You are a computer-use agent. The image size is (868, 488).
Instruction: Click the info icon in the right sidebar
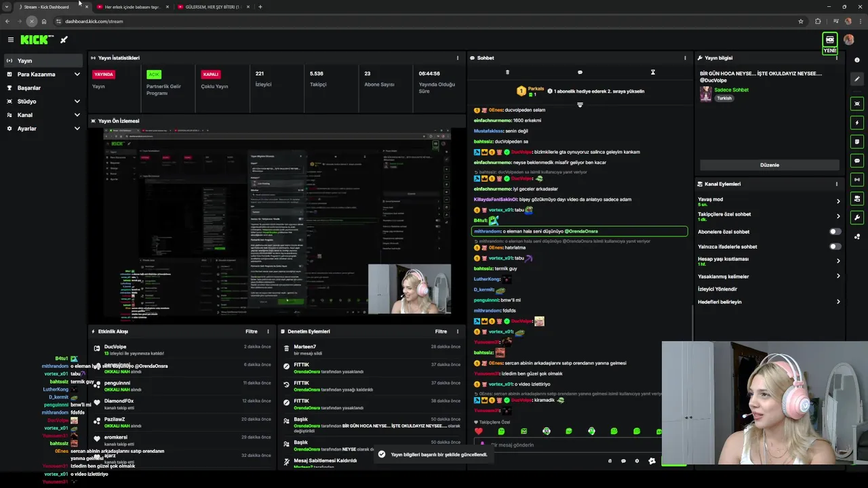tap(857, 60)
